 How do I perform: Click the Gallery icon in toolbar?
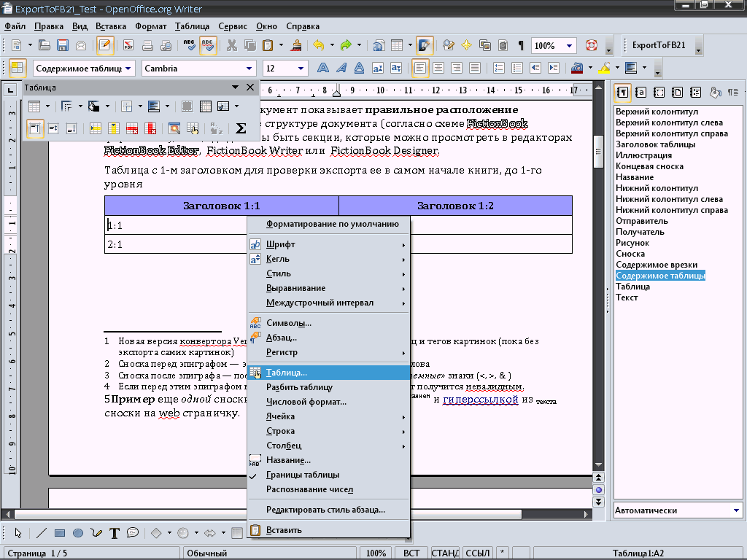coord(485,45)
